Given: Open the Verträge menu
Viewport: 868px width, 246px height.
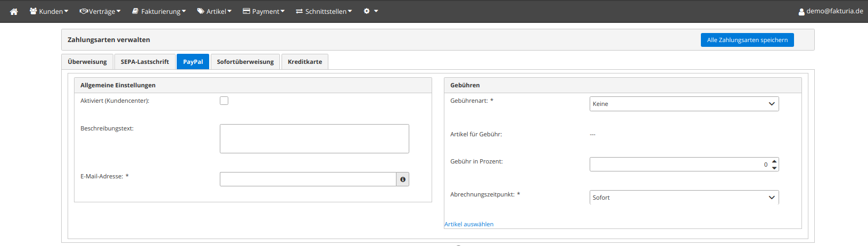Looking at the screenshot, I should click(100, 11).
